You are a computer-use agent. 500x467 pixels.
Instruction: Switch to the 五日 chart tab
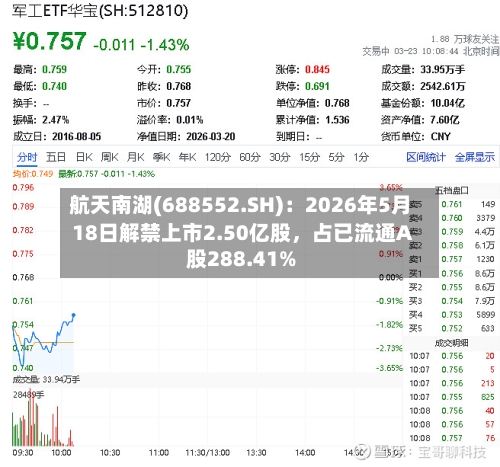coord(56,157)
